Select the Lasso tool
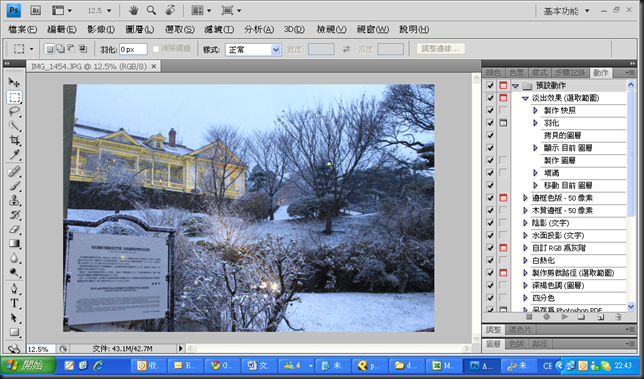 coord(14,111)
